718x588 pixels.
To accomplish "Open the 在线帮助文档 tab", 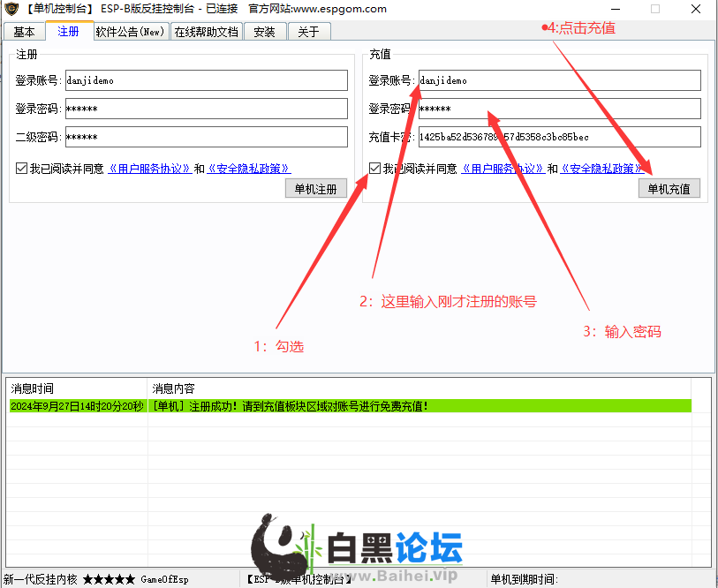I will point(207,32).
